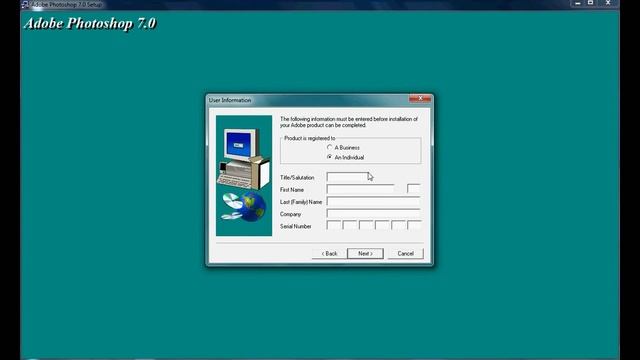This screenshot has height=360, width=640.
Task: Click the Title/Salutation label
Action: 297,178
